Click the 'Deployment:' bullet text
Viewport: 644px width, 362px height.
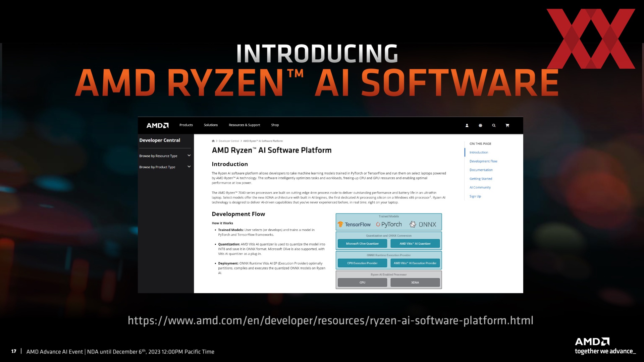[228, 263]
